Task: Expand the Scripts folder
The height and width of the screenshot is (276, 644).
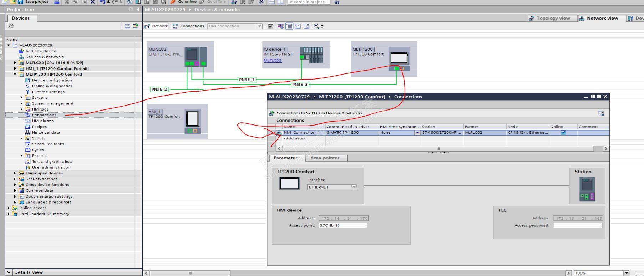Action: pyautogui.click(x=21, y=138)
